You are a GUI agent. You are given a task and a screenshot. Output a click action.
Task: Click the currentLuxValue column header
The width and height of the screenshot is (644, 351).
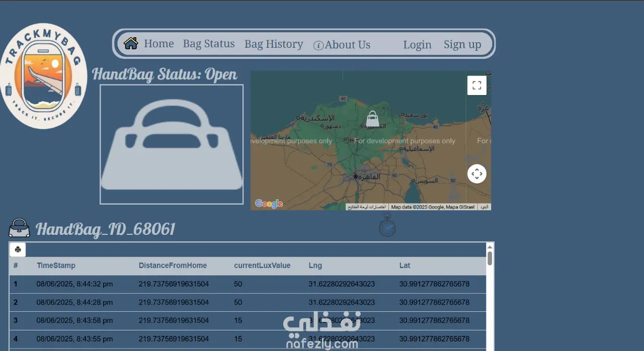pyautogui.click(x=262, y=266)
